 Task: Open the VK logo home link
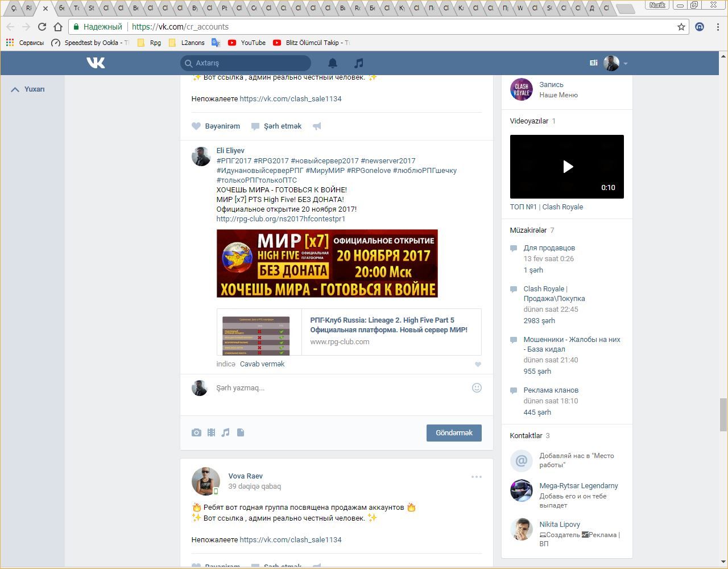[x=96, y=63]
